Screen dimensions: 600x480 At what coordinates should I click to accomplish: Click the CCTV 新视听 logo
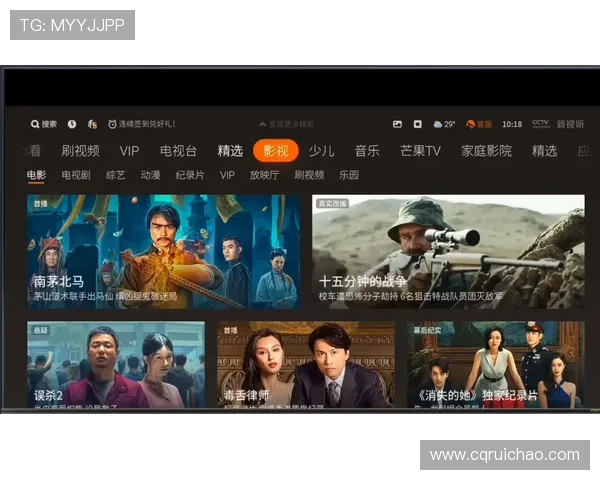tap(558, 124)
